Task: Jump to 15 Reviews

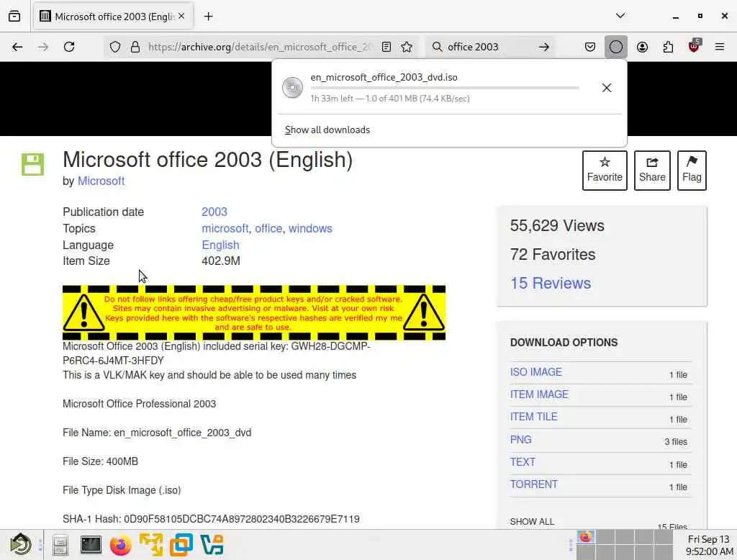Action: coord(551,283)
